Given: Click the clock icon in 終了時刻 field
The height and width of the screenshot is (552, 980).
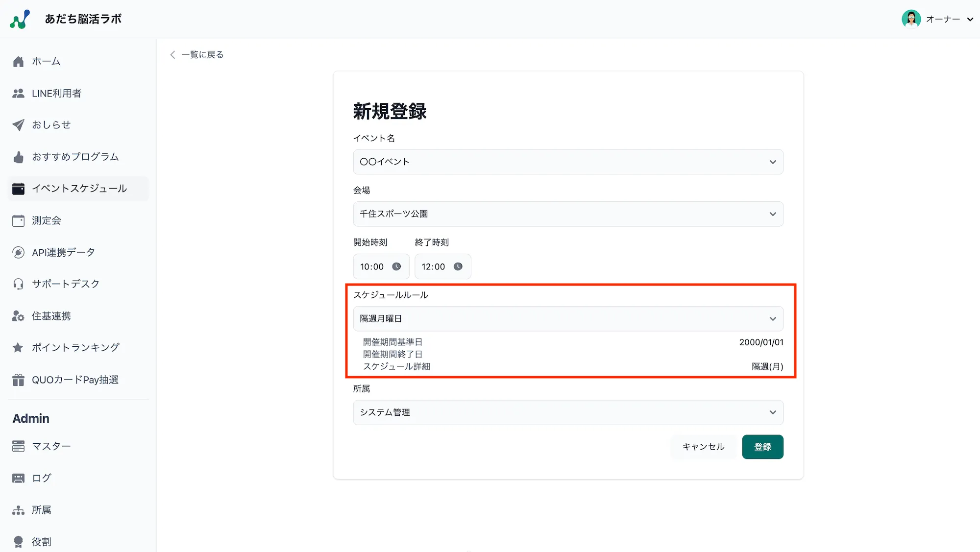Looking at the screenshot, I should click(458, 266).
